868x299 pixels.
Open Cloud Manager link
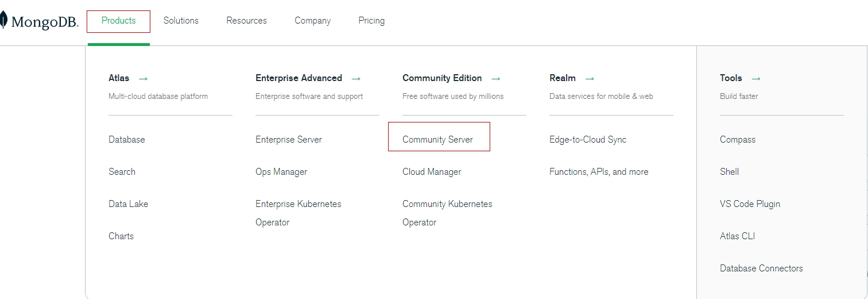pyautogui.click(x=432, y=172)
